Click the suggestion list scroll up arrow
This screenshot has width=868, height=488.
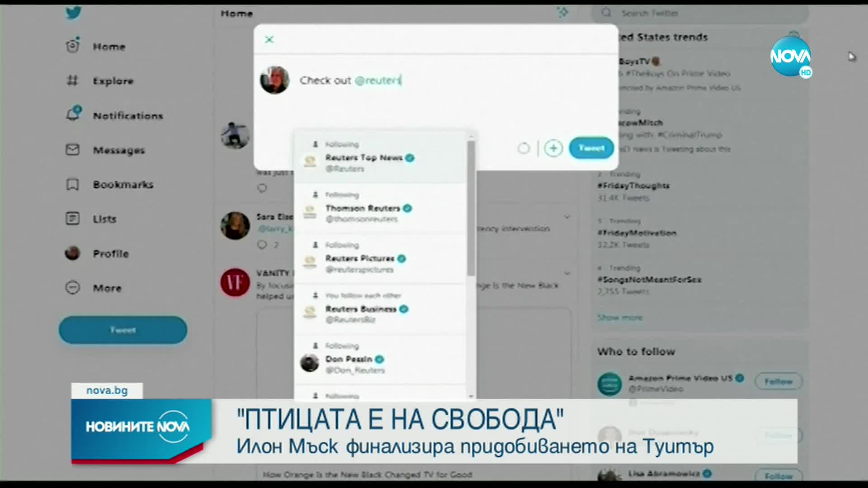point(471,136)
